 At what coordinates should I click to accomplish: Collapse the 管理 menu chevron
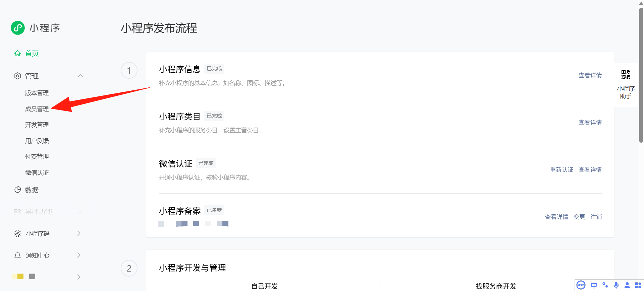tap(80, 76)
